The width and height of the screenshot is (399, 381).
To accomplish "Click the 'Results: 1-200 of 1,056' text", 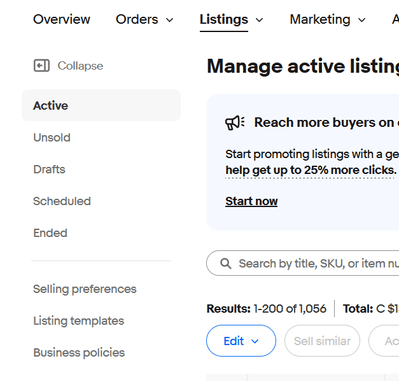I will pos(266,309).
